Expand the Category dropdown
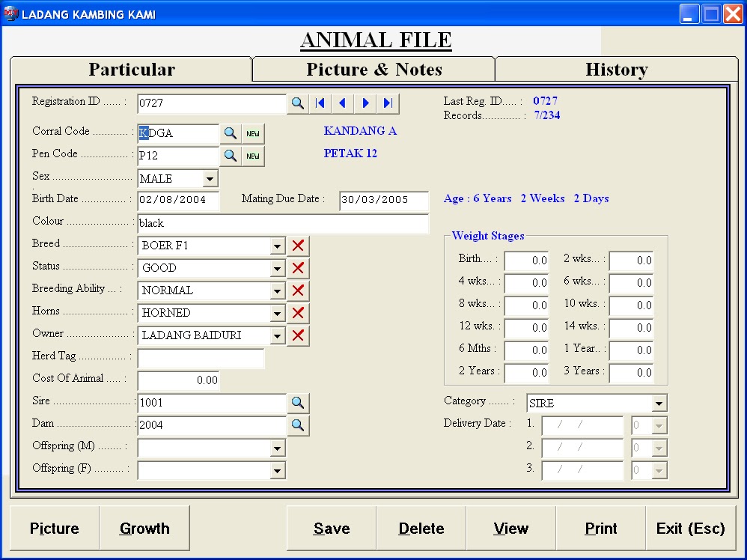Viewport: 747px width, 560px height. [658, 403]
